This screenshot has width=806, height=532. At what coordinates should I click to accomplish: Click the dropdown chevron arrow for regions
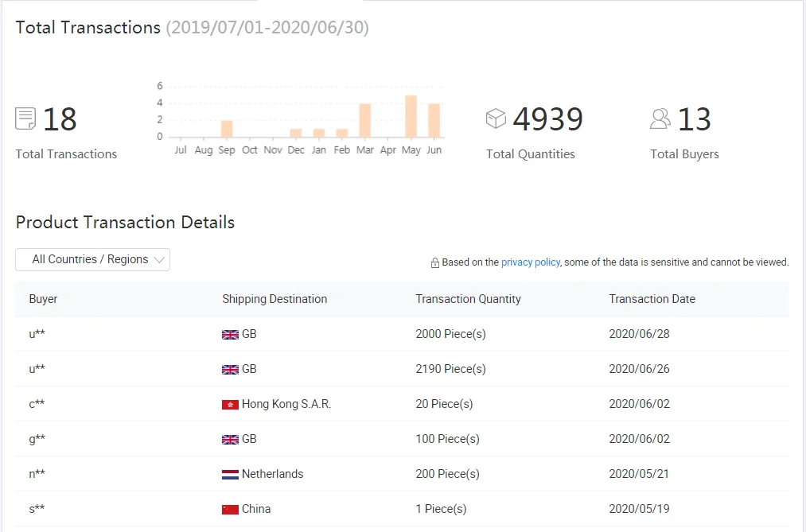coord(159,260)
